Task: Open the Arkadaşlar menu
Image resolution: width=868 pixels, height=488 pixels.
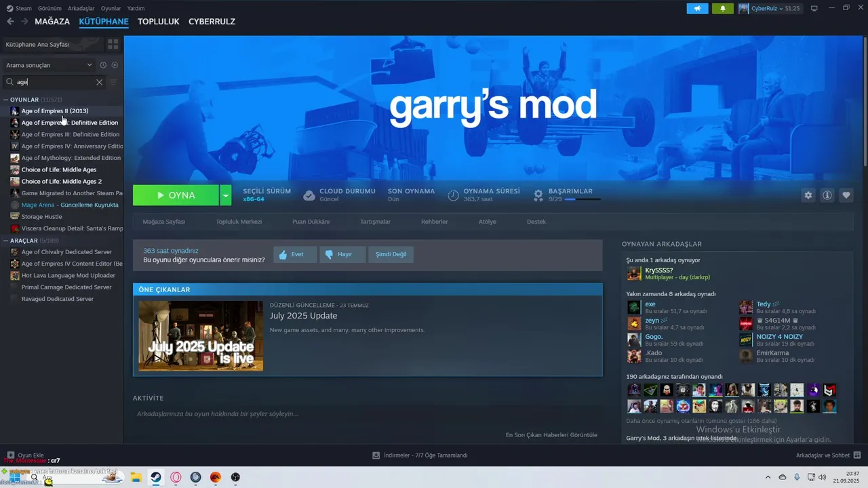Action: tap(81, 8)
